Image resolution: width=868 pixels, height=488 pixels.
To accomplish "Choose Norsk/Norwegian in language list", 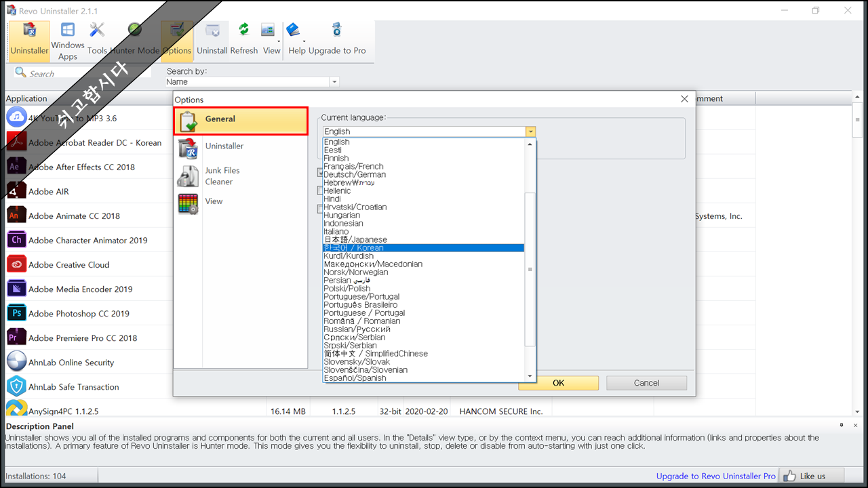I will [x=424, y=272].
